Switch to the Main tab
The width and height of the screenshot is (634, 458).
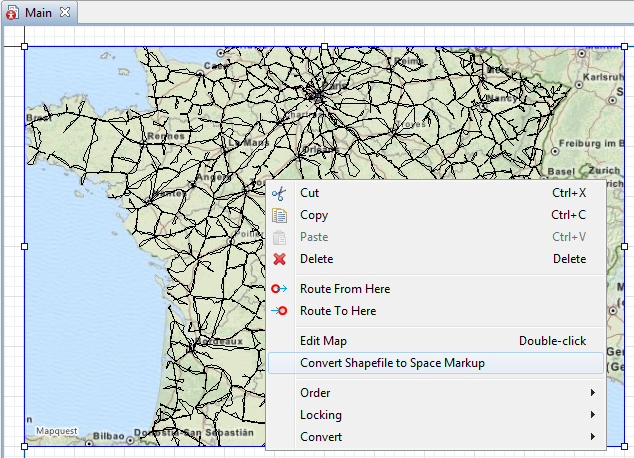pyautogui.click(x=39, y=13)
